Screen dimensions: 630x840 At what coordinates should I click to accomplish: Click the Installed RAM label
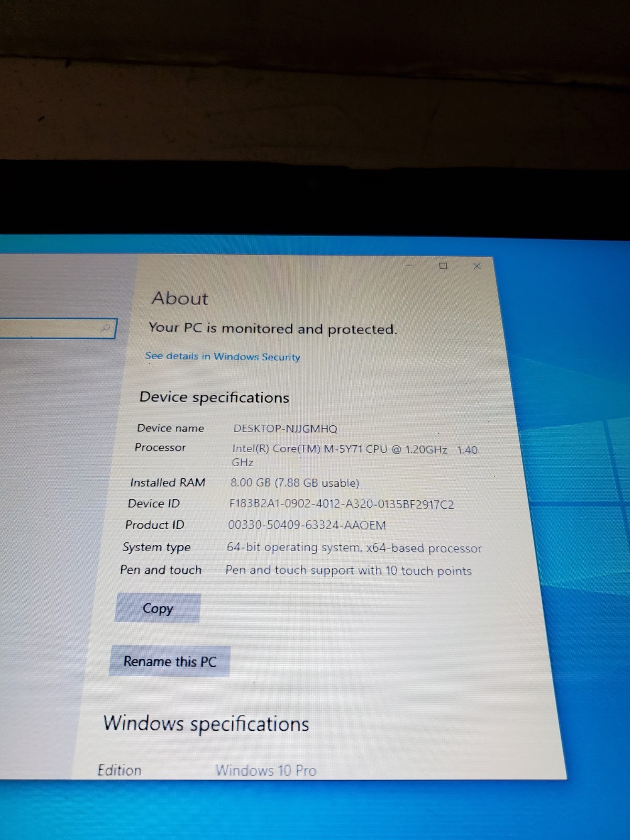[167, 482]
